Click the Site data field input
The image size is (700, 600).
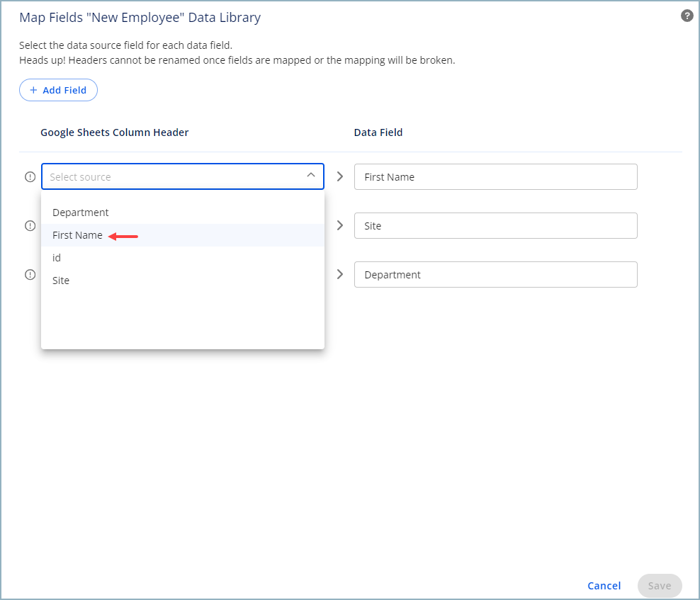click(495, 226)
